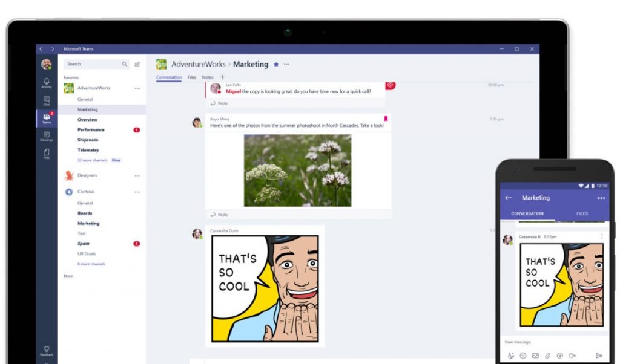The width and height of the screenshot is (620, 364).
Task: Open the Overview channel
Action: click(87, 120)
